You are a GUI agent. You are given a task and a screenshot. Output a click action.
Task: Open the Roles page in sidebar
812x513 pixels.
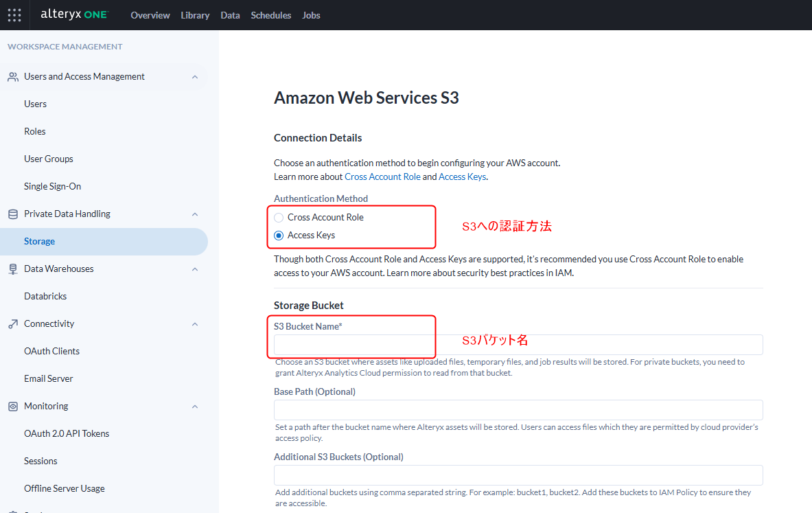[35, 132]
